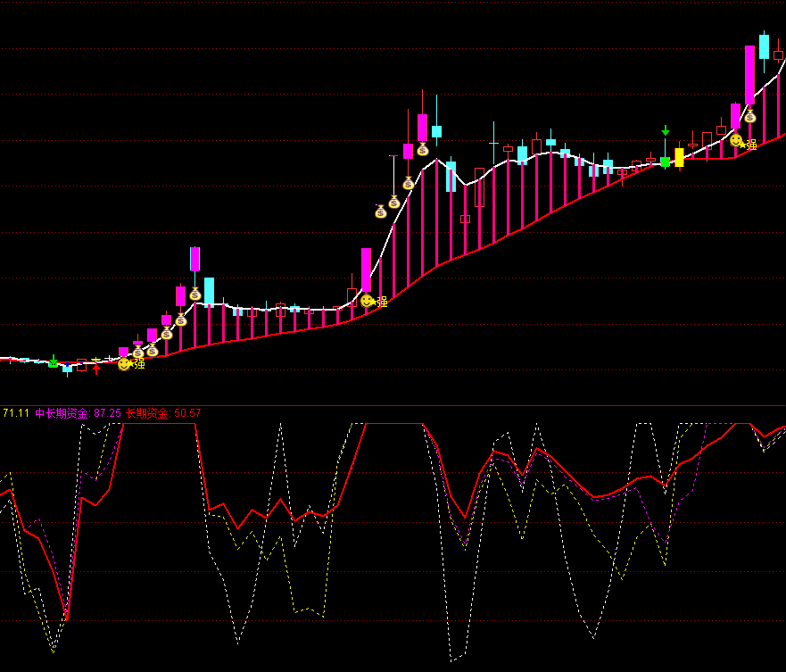Select the tallest magenta candle at far right

pyautogui.click(x=749, y=75)
